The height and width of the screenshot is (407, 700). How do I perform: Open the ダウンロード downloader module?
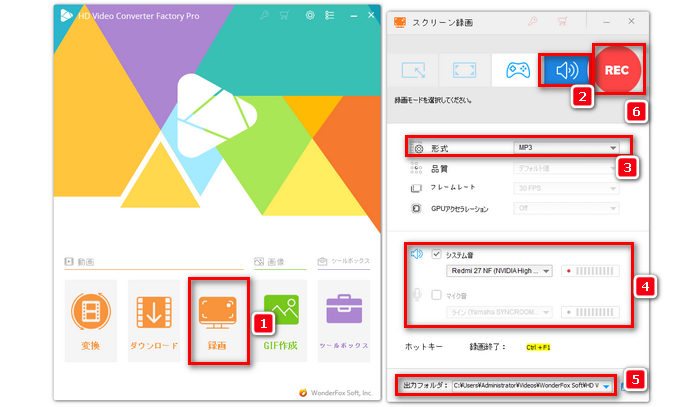coord(154,320)
